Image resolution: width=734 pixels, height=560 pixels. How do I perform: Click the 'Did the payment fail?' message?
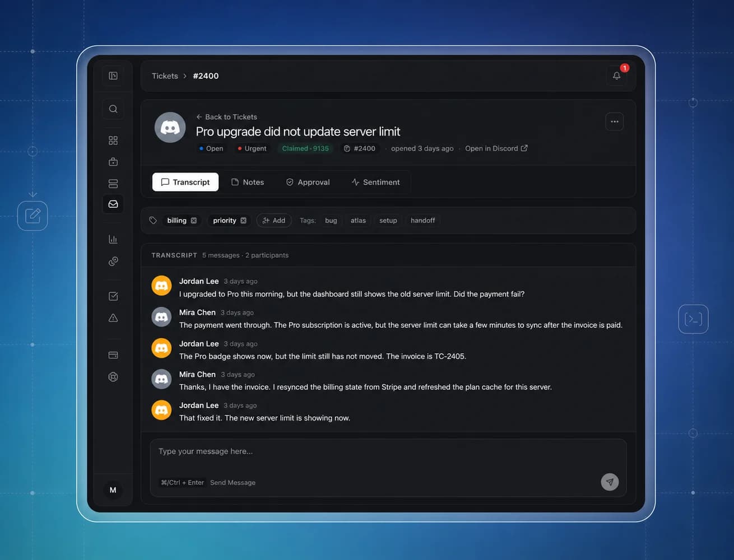click(x=352, y=294)
